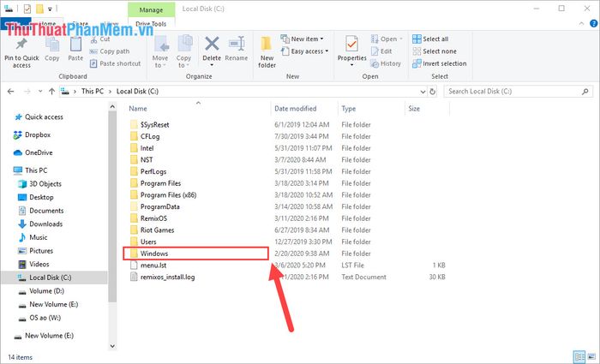Open the Manage ribbon tab
The height and width of the screenshot is (364, 600).
[x=151, y=10]
